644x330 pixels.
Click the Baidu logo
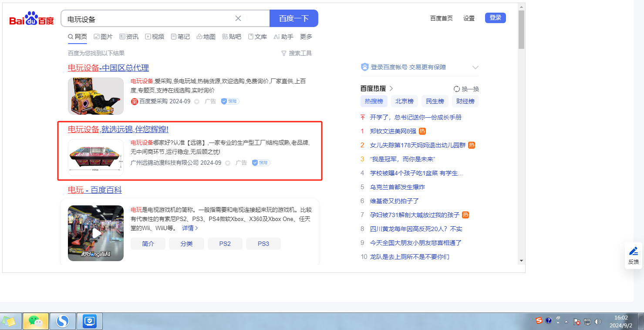[31, 19]
